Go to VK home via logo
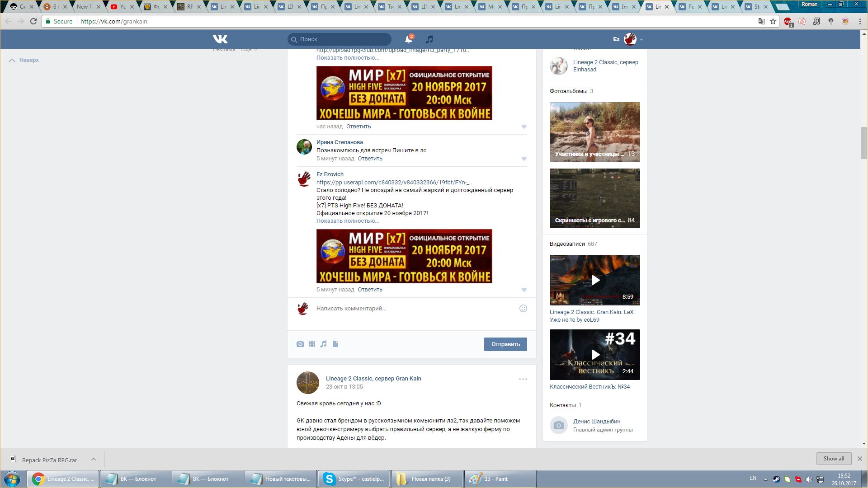The width and height of the screenshot is (868, 488). click(x=220, y=39)
